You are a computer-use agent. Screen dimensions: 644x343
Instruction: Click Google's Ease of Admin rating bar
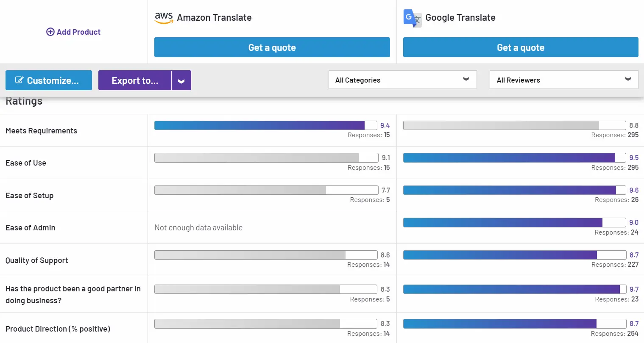[514, 222]
